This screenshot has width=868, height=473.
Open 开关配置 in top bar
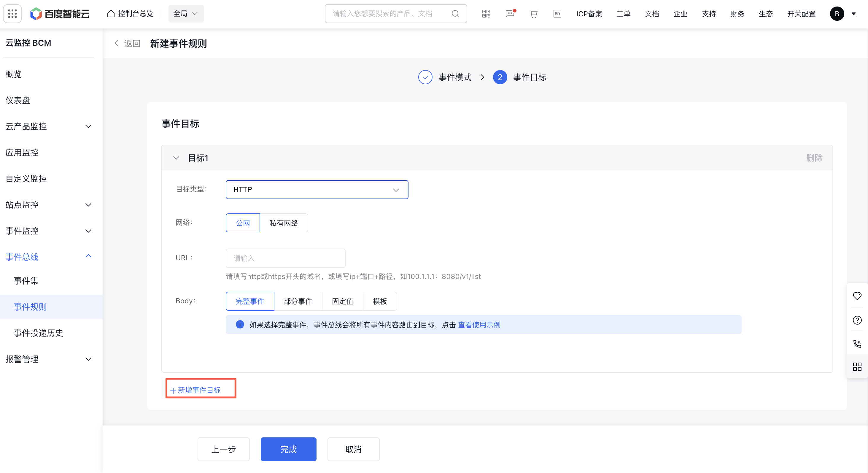[x=801, y=14]
